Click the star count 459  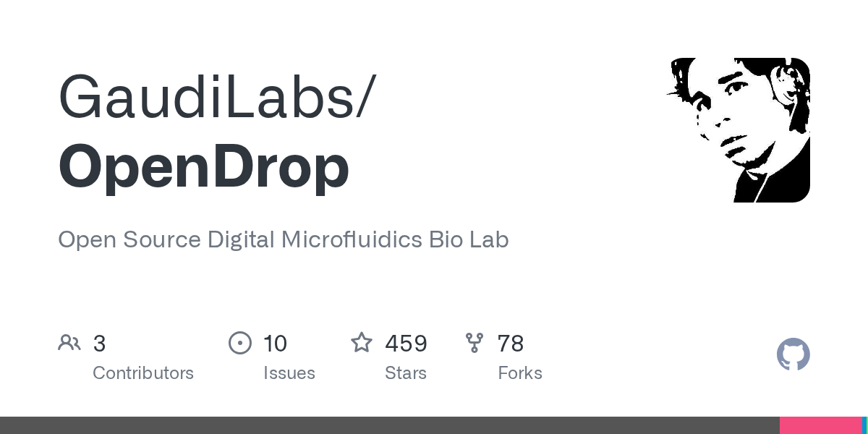406,344
